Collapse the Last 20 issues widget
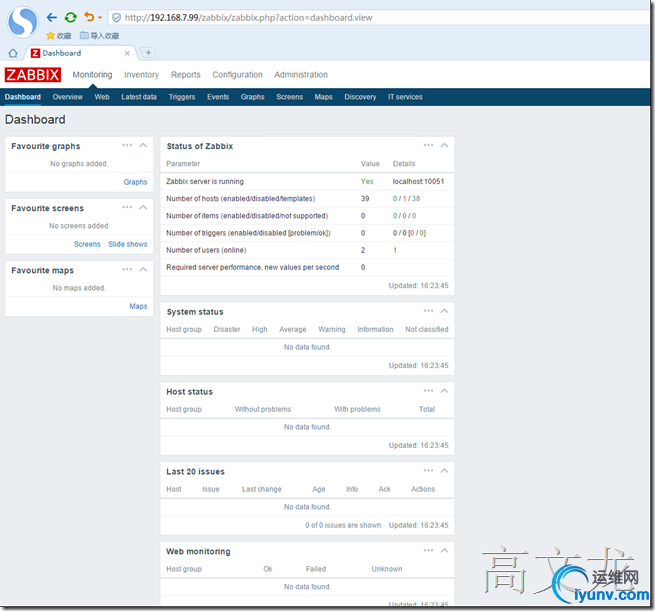Image resolution: width=655 pixels, height=611 pixels. (444, 470)
